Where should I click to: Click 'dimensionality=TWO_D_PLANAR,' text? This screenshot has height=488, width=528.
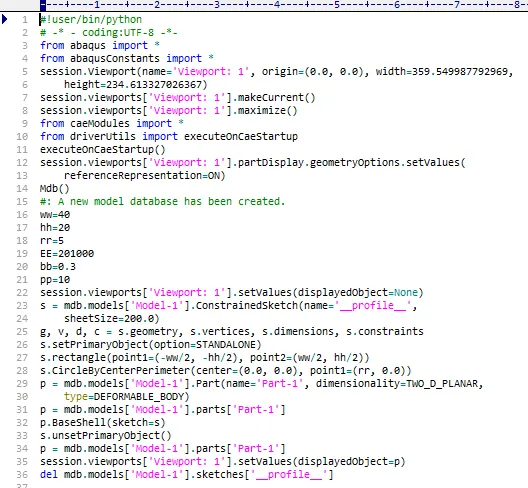(x=399, y=384)
